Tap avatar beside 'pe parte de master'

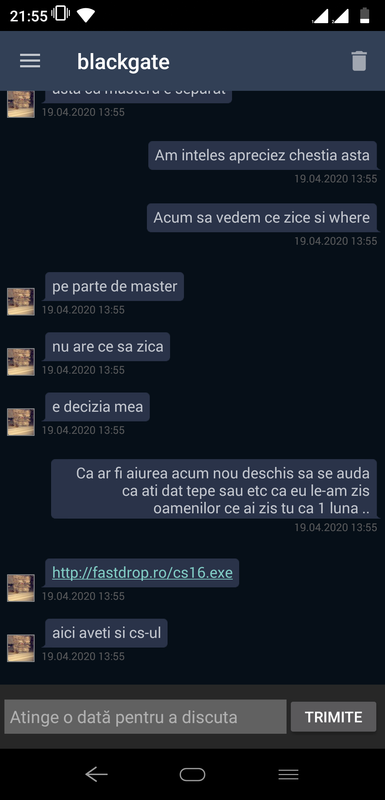click(x=21, y=302)
